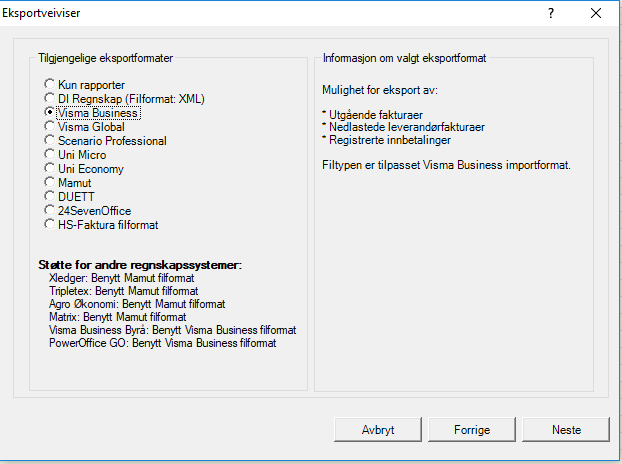Click 'Informasjon om valgt eksportformat' group label
The width and height of the screenshot is (622, 464).
coord(404,58)
